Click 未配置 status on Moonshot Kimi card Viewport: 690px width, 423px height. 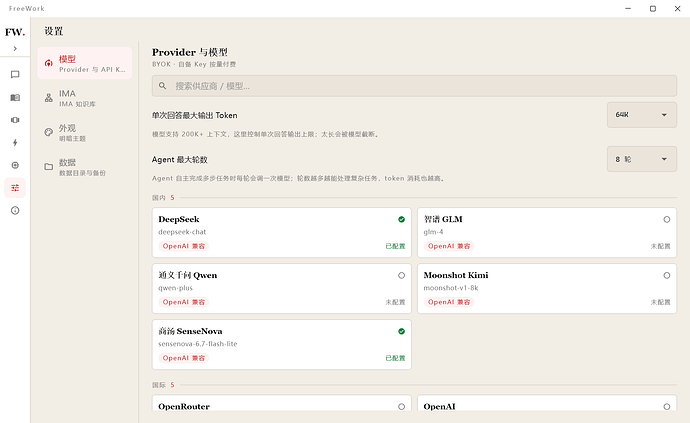point(661,302)
